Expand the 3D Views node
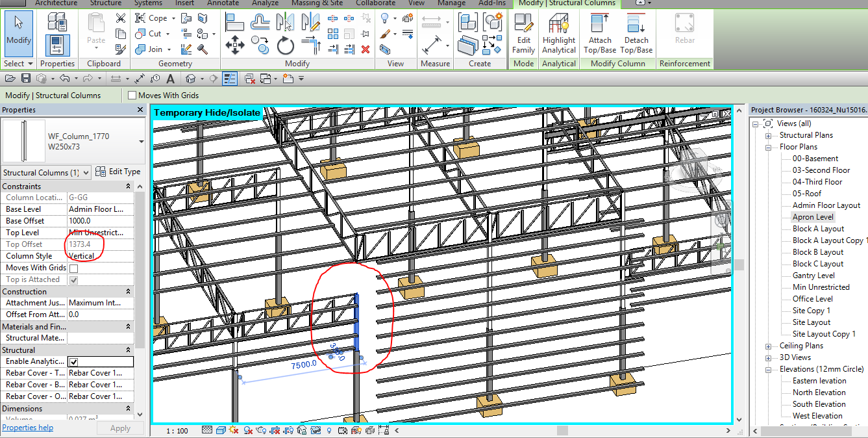The width and height of the screenshot is (868, 438). click(769, 358)
